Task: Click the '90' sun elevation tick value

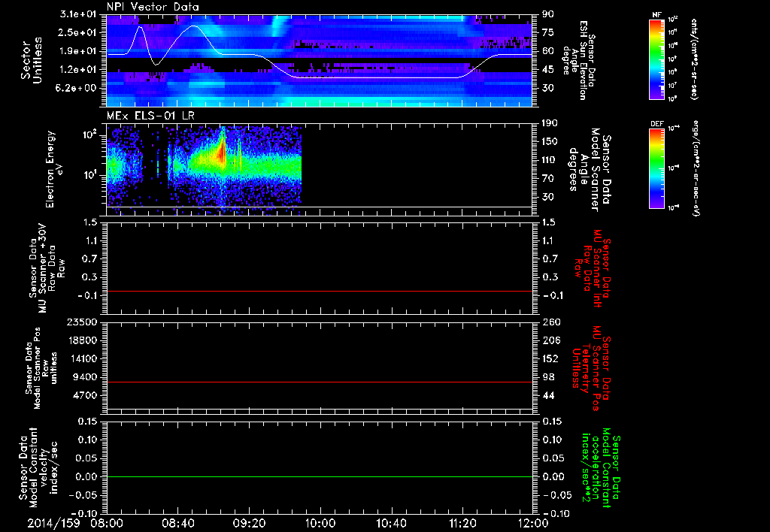Action: tap(547, 14)
